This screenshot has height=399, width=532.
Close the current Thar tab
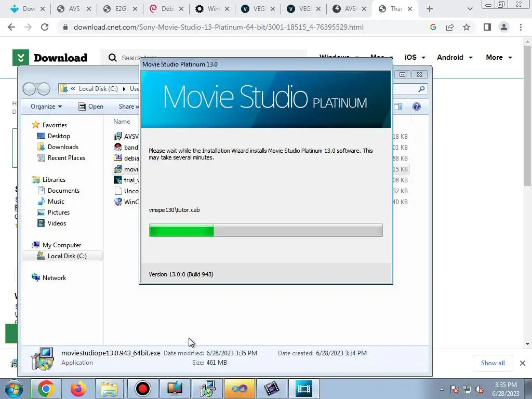410,9
